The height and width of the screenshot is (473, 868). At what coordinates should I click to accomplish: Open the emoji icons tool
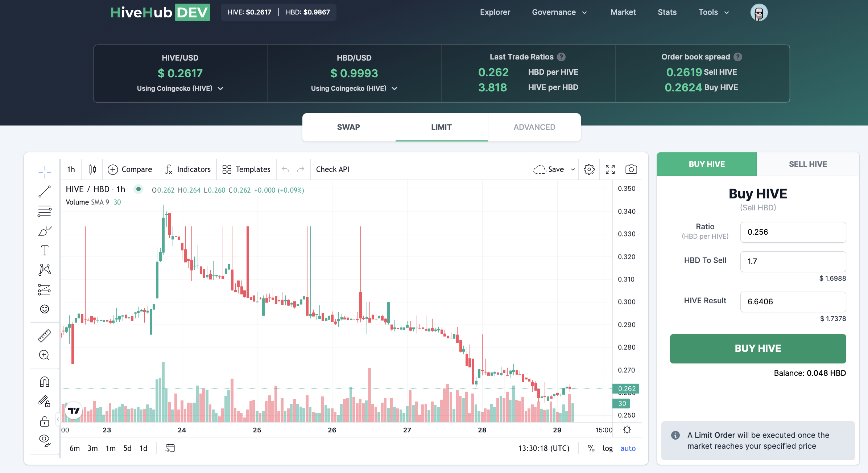click(x=45, y=309)
